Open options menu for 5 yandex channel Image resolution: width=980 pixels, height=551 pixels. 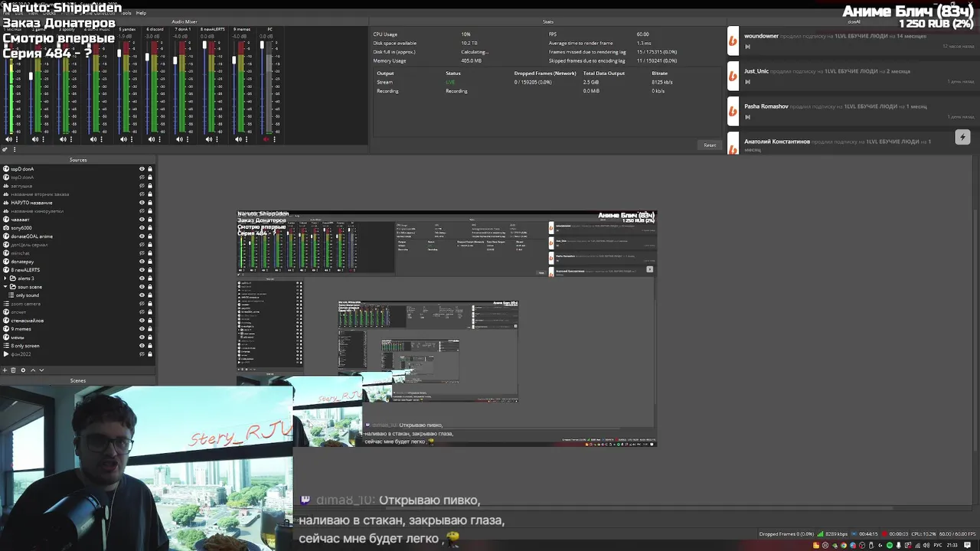coord(132,139)
